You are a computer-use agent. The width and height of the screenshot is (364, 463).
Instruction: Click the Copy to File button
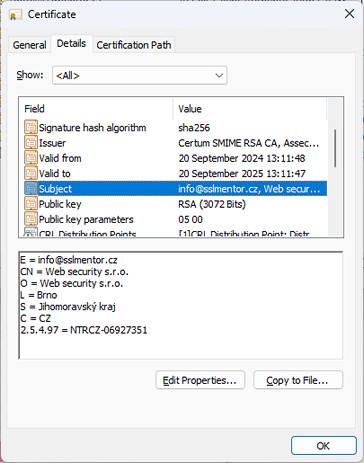[298, 380]
